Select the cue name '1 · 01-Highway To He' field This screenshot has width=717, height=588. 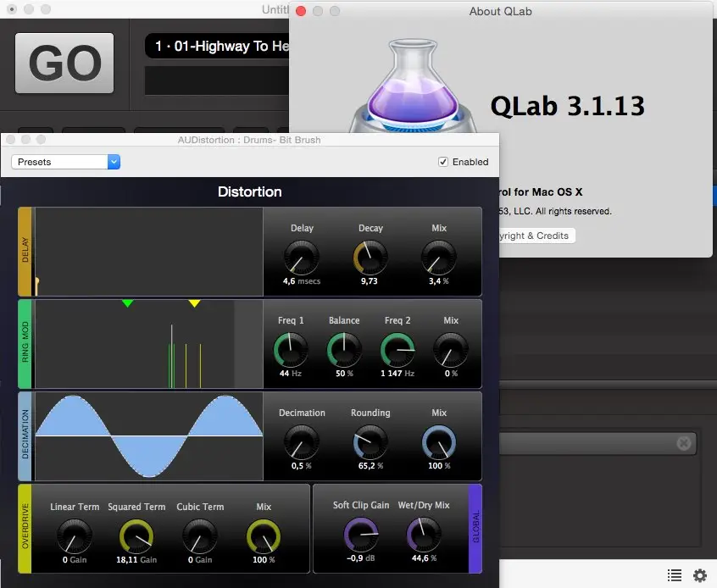coord(217,47)
